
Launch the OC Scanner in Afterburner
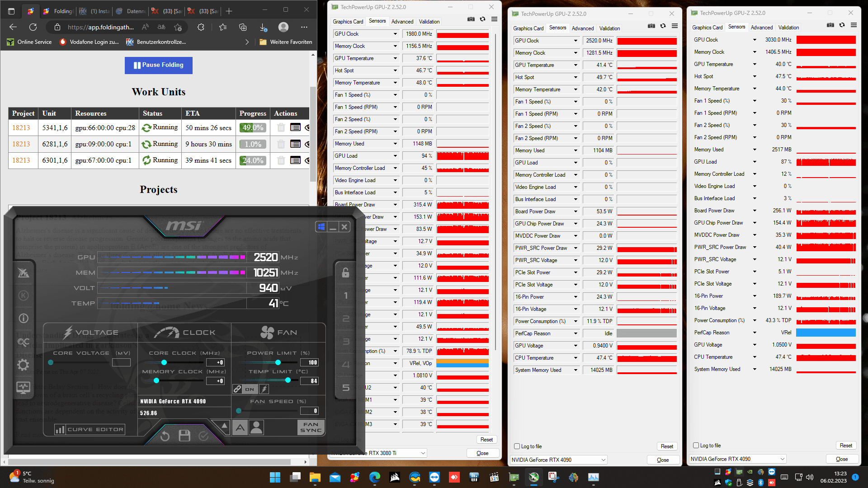(x=24, y=342)
